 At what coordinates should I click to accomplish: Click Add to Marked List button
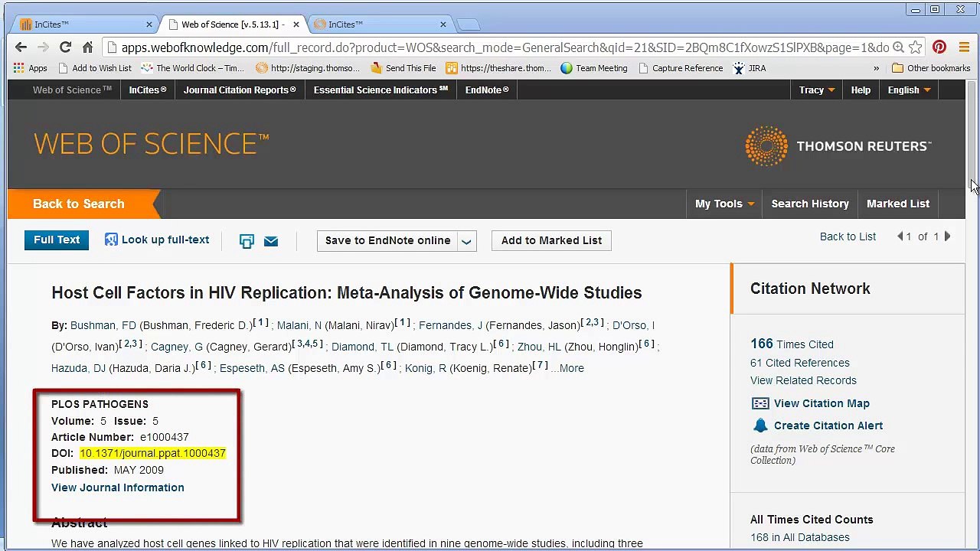551,241
